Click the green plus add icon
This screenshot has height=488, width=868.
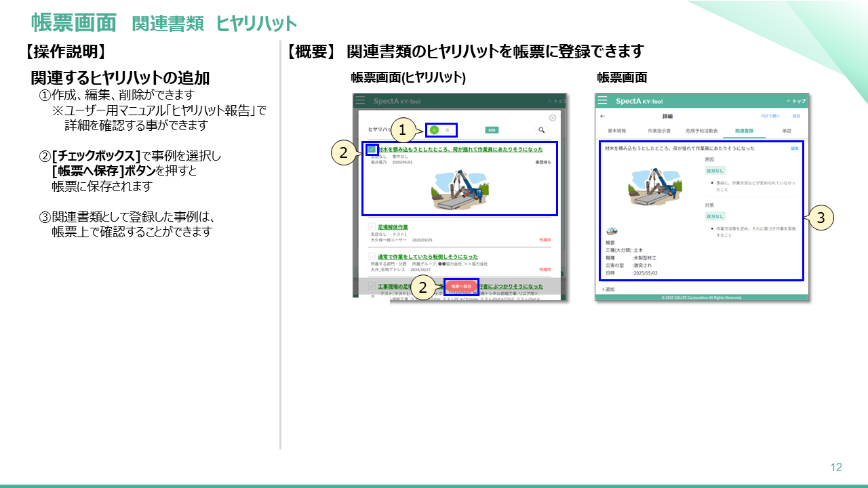point(435,129)
